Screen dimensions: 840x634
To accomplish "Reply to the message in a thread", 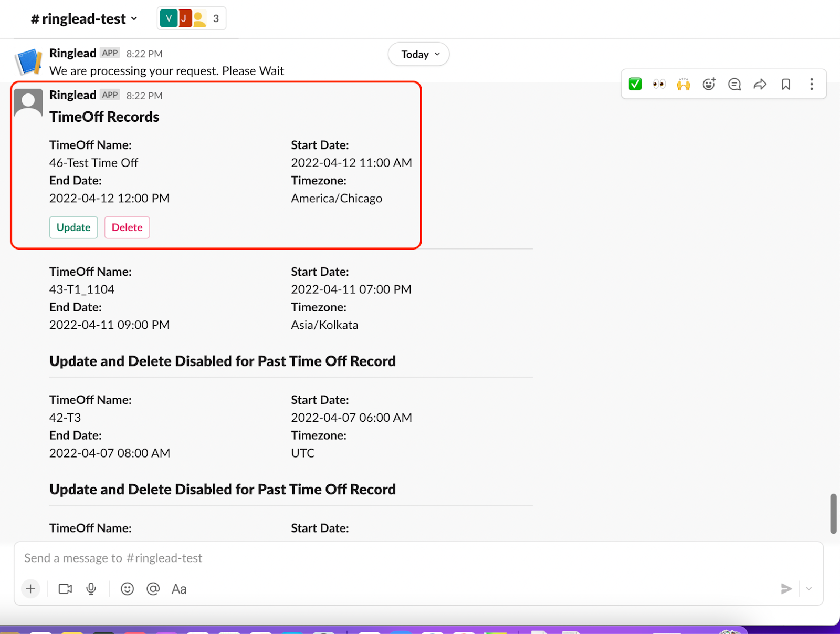I will [x=734, y=84].
